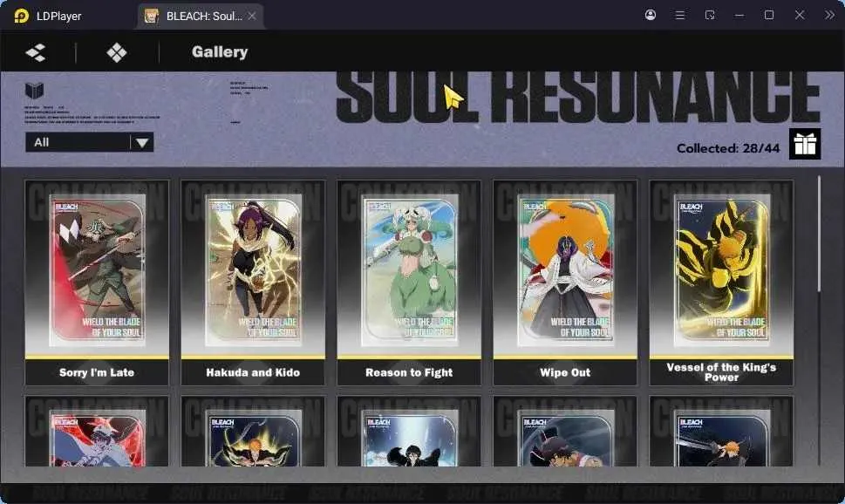
Task: Open the Sorry I'm Late card
Action: click(x=97, y=283)
